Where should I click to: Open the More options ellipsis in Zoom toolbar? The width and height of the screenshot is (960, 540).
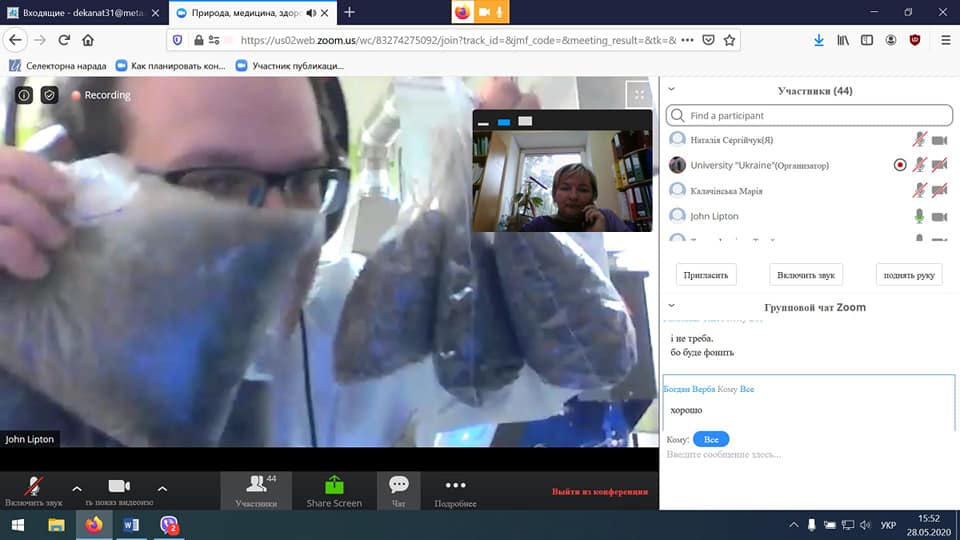coord(455,485)
